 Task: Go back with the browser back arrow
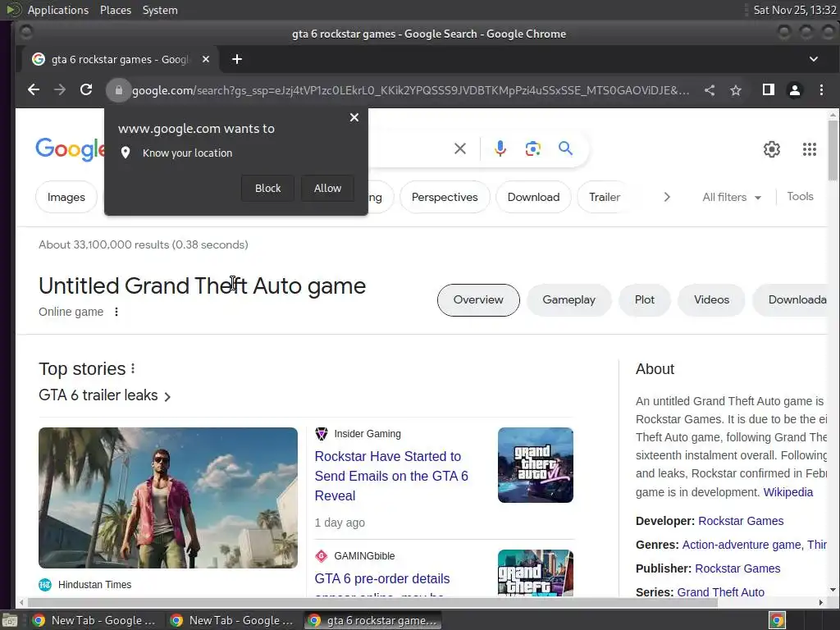(33, 90)
